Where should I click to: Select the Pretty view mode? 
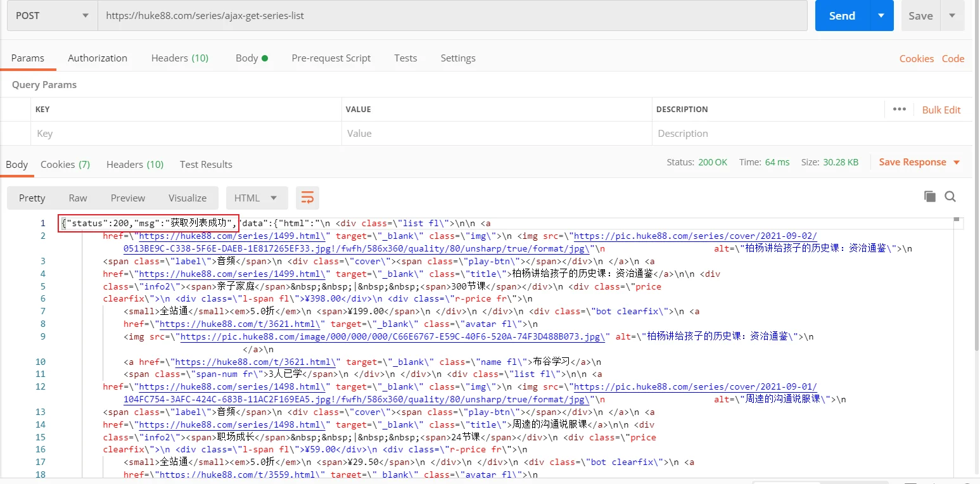tap(32, 198)
